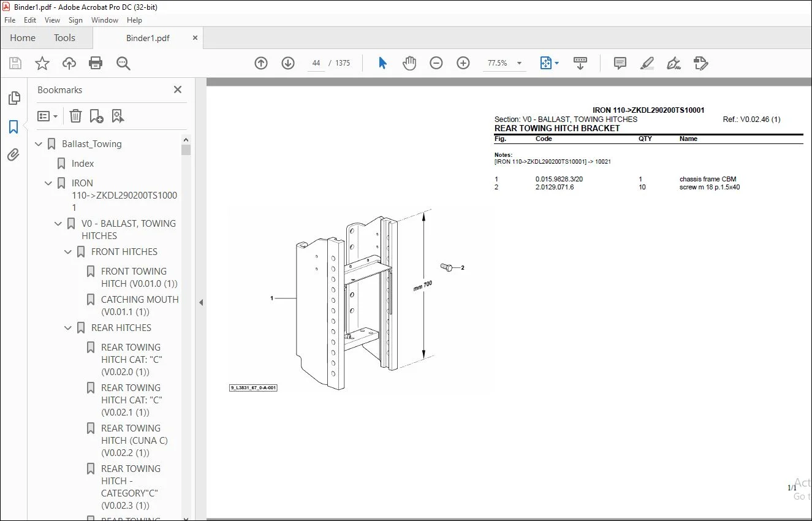Click the 'chassis frame CBM' part name

coord(708,180)
